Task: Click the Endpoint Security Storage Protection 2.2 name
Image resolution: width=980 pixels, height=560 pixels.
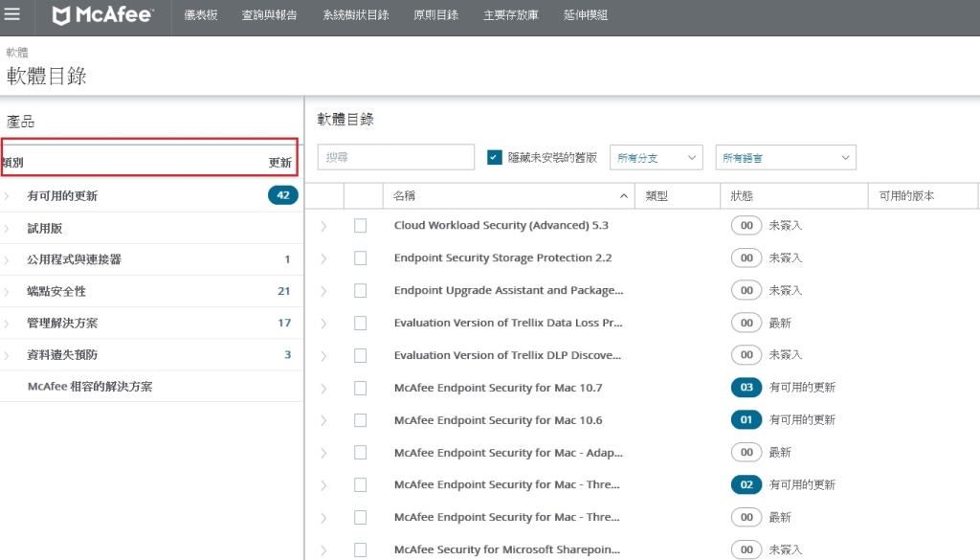Action: click(503, 258)
